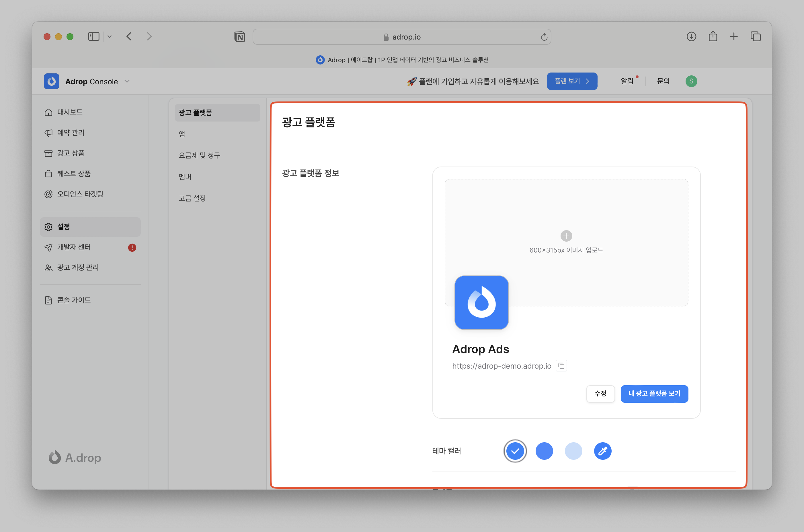Viewport: 804px width, 532px height.
Task: Choose the light blue theme swatch
Action: (573, 451)
